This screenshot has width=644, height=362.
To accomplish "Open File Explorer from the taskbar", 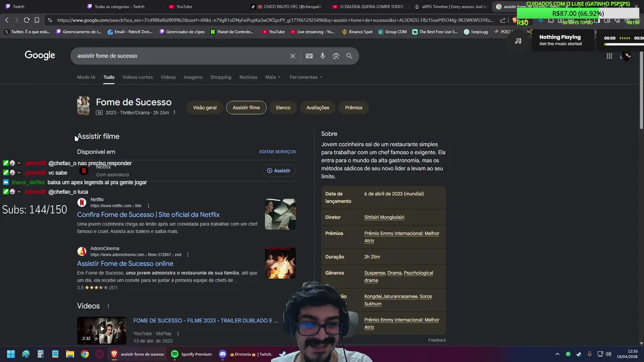I will [70, 354].
